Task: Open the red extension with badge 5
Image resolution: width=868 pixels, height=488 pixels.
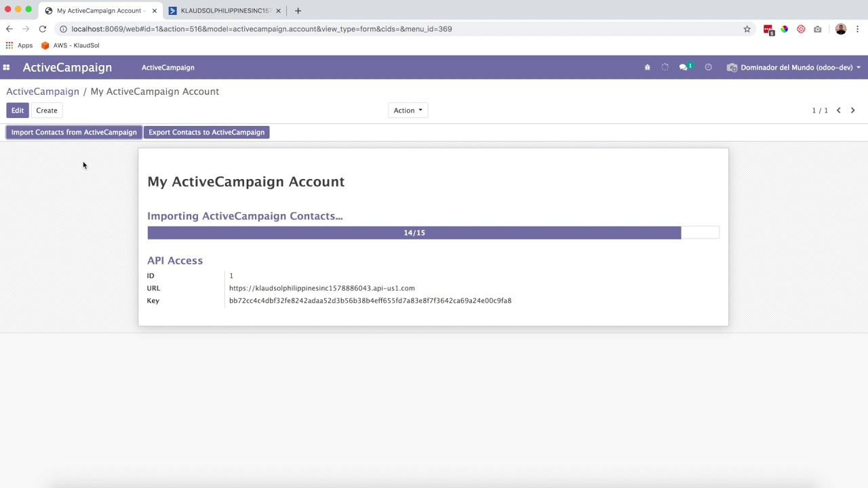Action: pos(768,30)
